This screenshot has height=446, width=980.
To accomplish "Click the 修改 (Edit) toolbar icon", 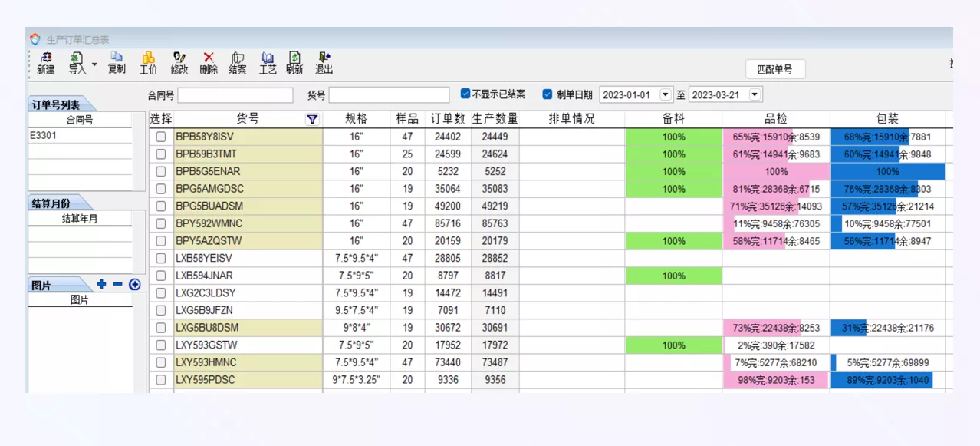I will click(x=179, y=63).
